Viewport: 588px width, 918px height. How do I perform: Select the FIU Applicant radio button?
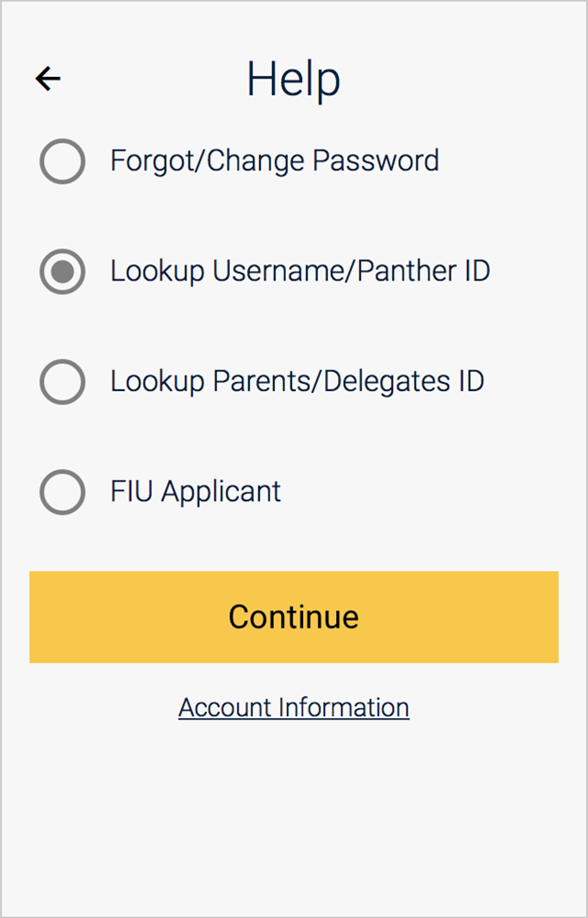(62, 492)
